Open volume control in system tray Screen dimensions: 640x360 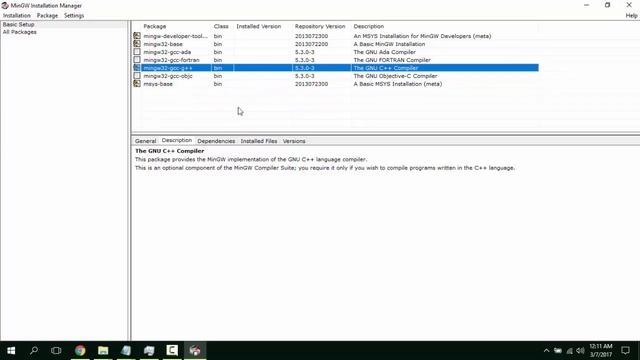tap(580, 351)
